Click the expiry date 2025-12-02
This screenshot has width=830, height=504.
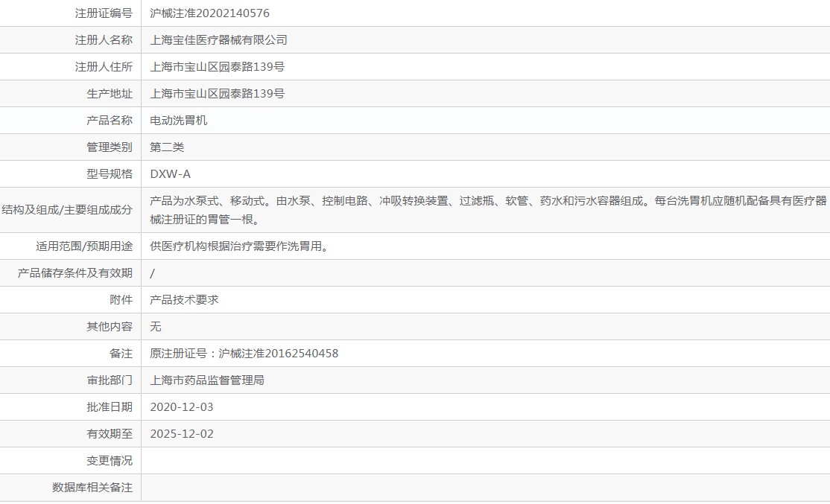[181, 434]
